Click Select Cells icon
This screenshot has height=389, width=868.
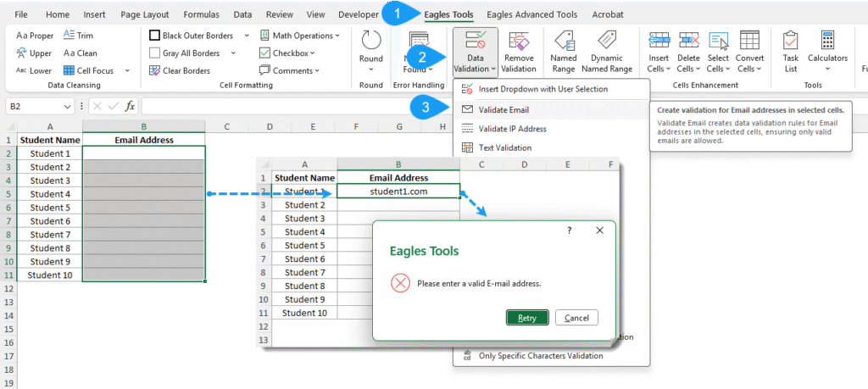[x=719, y=41]
